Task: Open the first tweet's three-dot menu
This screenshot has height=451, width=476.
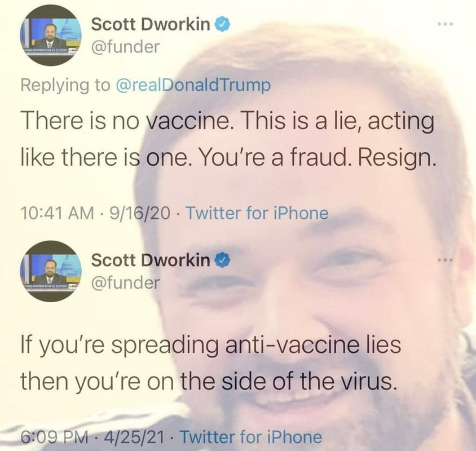Action: click(x=446, y=24)
